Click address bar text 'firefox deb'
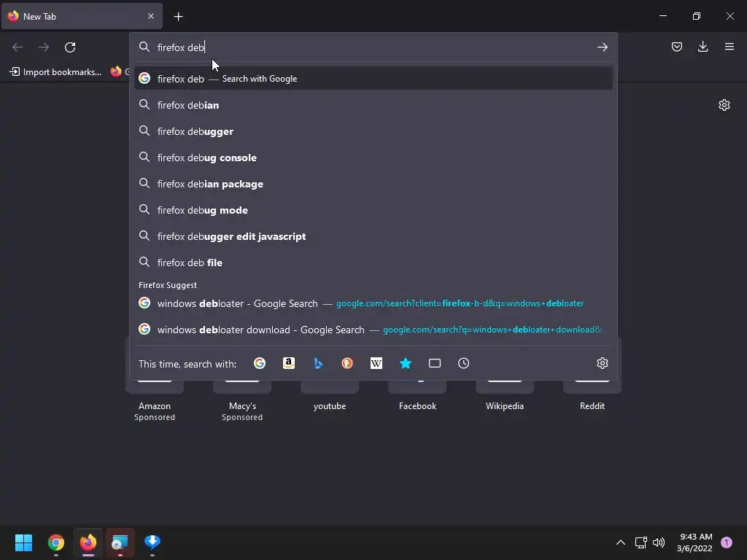747x560 pixels. tap(181, 47)
